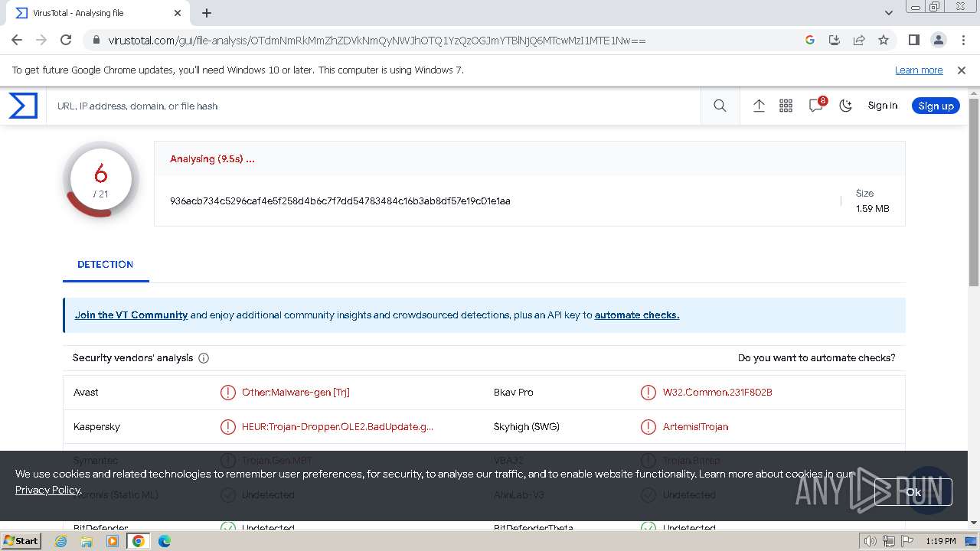Select the DETECTION tab
Image resolution: width=980 pixels, height=551 pixels.
pos(106,264)
